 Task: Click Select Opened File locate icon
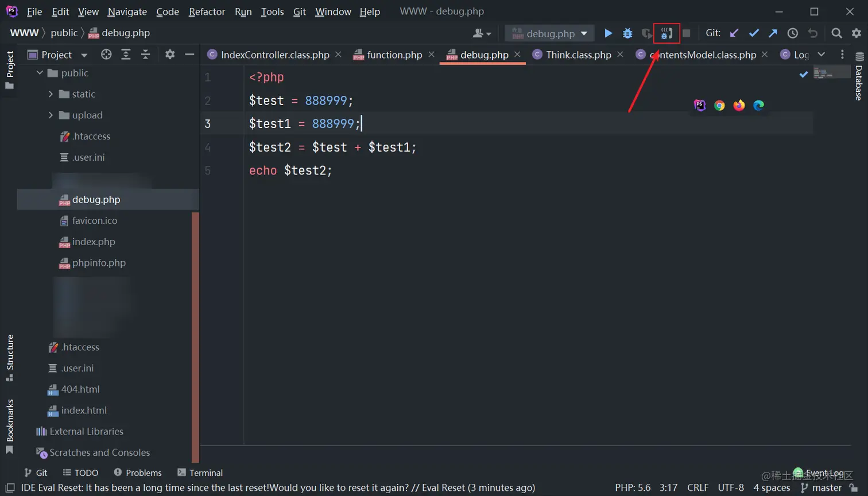(106, 55)
